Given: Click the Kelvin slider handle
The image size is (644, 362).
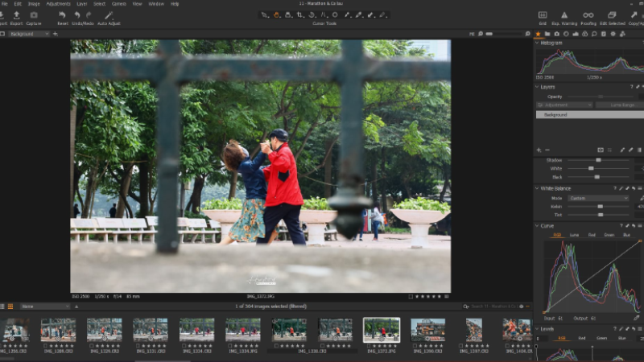Looking at the screenshot, I should point(600,207).
